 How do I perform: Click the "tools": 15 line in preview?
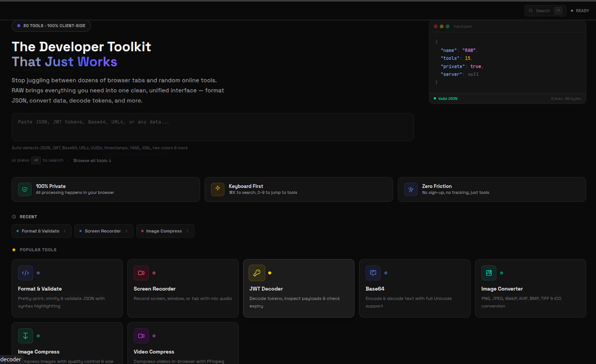[x=457, y=58]
